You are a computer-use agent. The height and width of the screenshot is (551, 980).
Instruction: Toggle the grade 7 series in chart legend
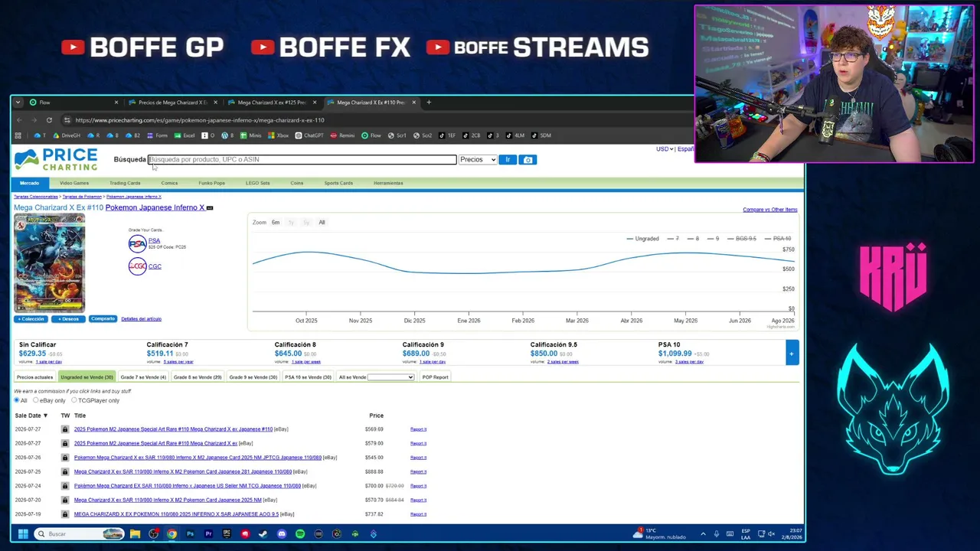[x=673, y=239]
